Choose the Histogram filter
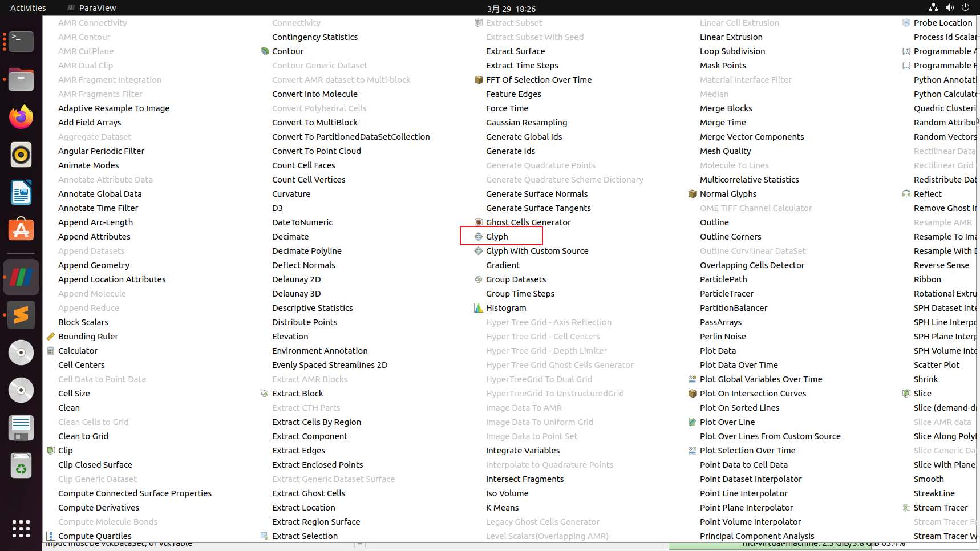 tap(506, 308)
